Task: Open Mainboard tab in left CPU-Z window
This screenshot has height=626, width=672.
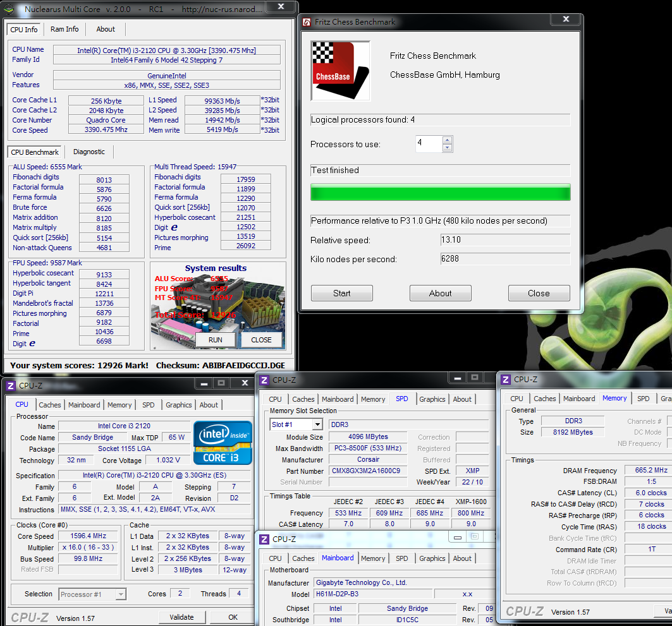Action: (84, 405)
